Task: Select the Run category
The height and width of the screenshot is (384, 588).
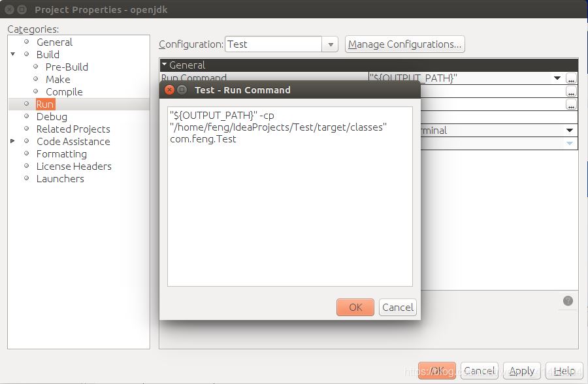Action: pyautogui.click(x=45, y=104)
